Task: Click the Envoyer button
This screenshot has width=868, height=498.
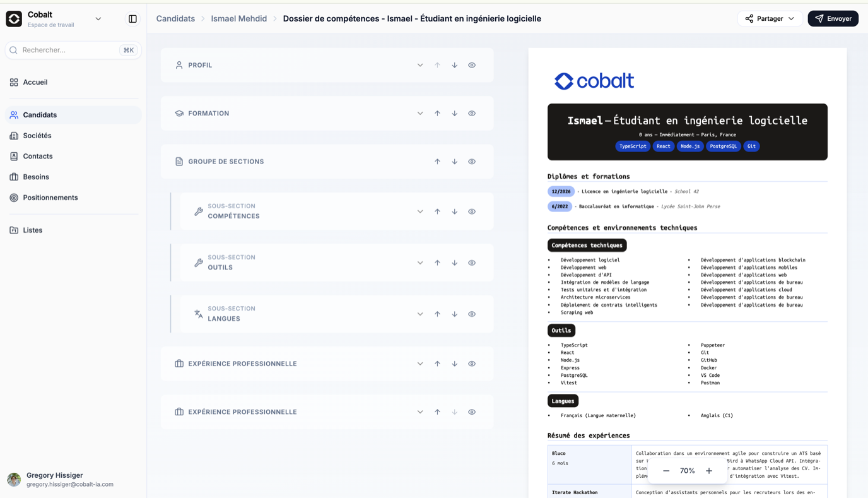Action: click(833, 19)
